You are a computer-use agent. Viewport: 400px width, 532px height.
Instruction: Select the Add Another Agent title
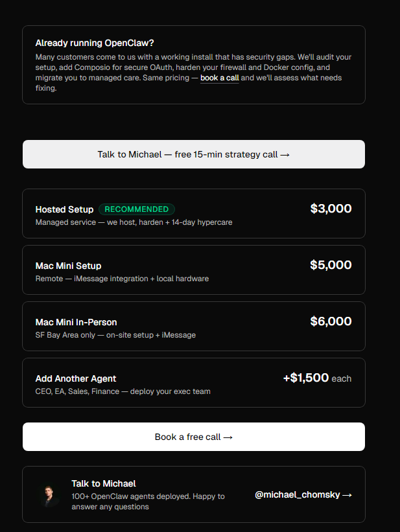(76, 378)
